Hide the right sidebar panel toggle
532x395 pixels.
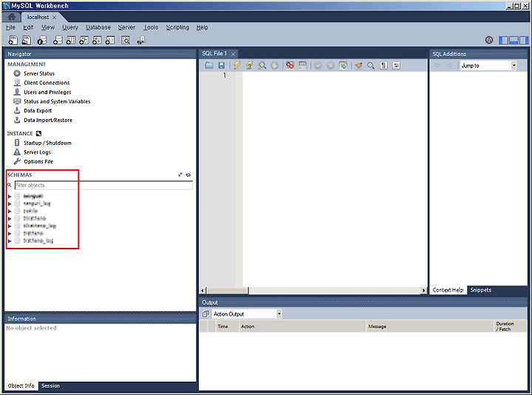point(524,41)
